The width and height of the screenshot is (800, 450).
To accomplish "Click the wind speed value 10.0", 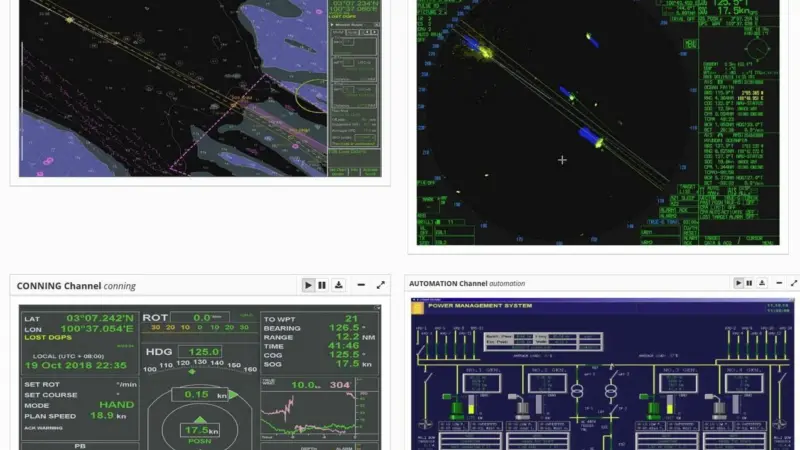I will click(x=305, y=385).
